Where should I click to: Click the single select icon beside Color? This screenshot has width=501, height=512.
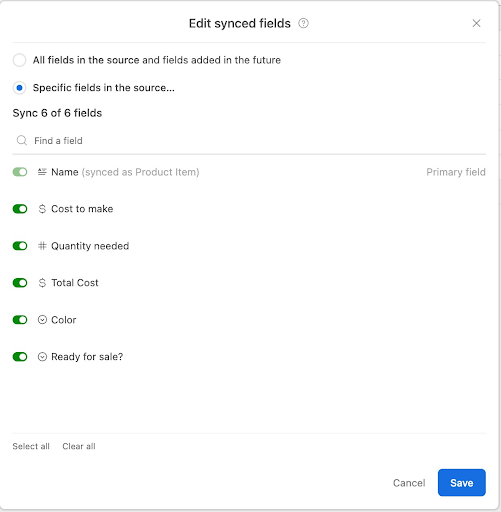coord(42,320)
